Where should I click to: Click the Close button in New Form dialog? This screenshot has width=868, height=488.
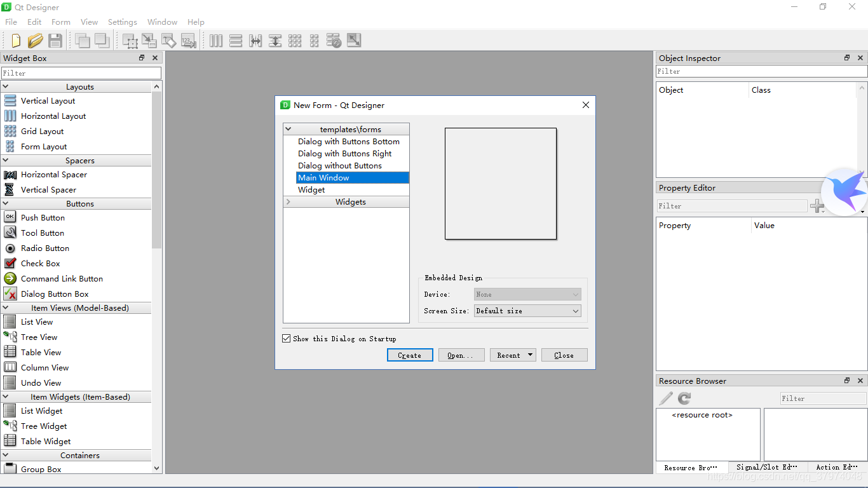(x=564, y=355)
